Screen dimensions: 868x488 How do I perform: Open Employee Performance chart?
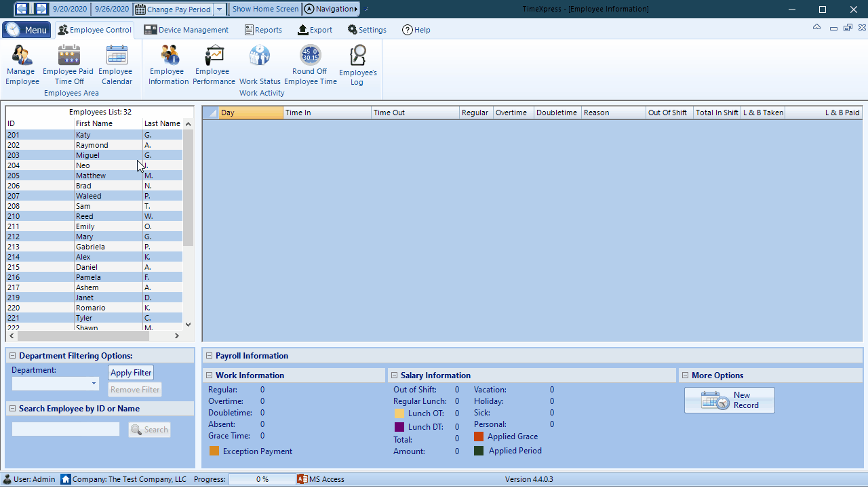click(x=214, y=56)
